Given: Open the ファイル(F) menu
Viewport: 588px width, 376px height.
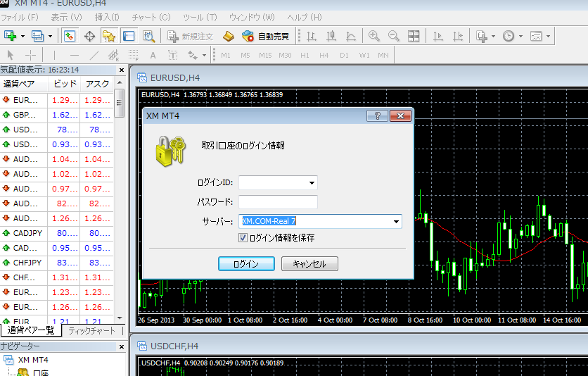Looking at the screenshot, I should tap(20, 18).
